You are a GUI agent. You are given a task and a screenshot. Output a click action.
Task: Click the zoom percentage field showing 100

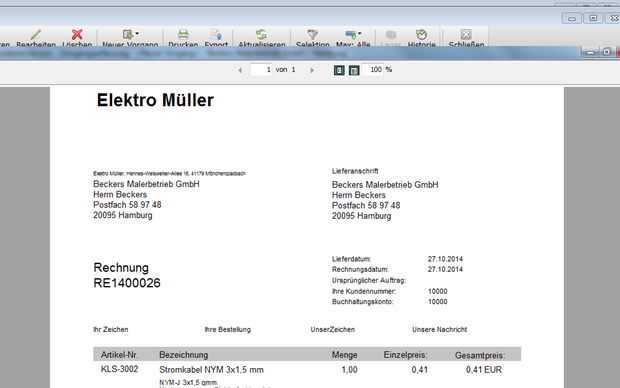click(372, 70)
